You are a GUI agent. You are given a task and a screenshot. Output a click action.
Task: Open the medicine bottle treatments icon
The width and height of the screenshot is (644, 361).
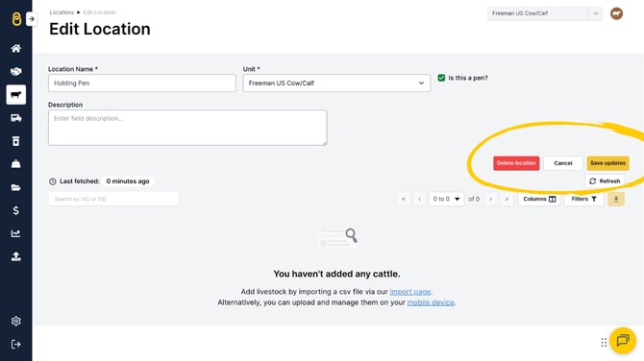(x=16, y=141)
